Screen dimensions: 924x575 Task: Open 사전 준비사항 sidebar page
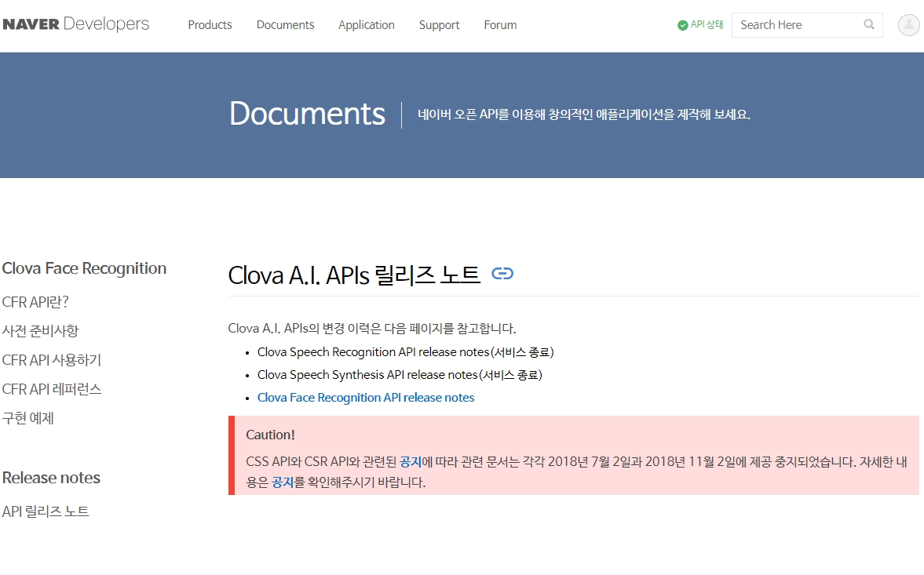[x=40, y=331]
